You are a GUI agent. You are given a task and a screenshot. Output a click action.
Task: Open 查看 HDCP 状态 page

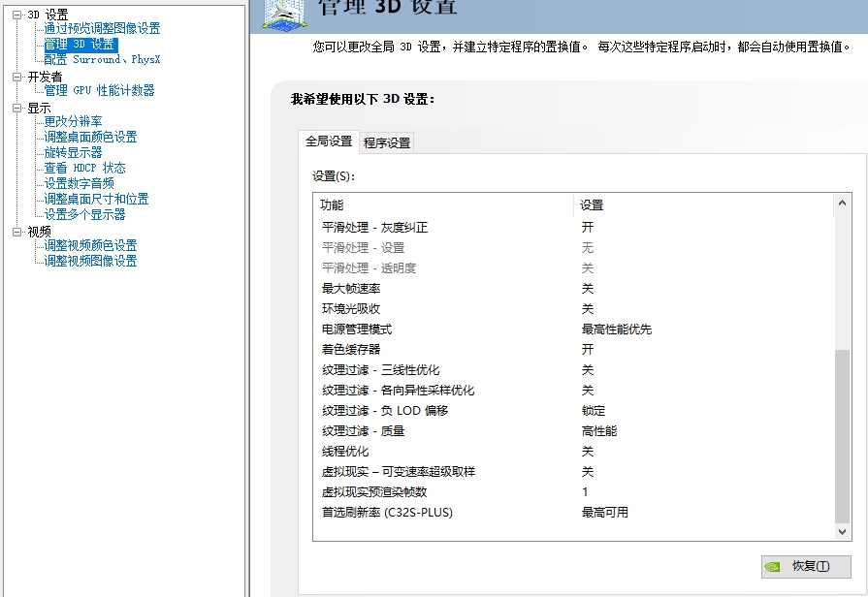click(85, 168)
